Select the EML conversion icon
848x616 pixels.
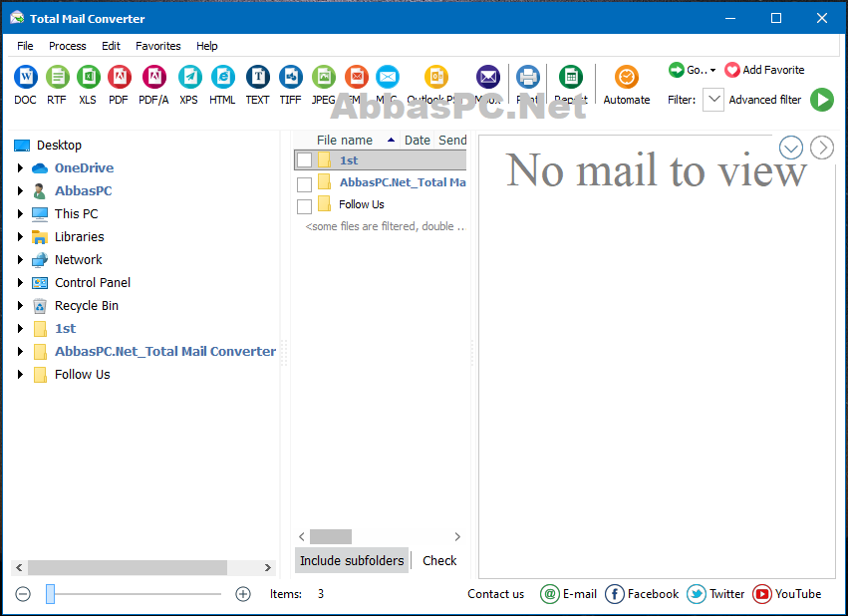pyautogui.click(x=357, y=77)
